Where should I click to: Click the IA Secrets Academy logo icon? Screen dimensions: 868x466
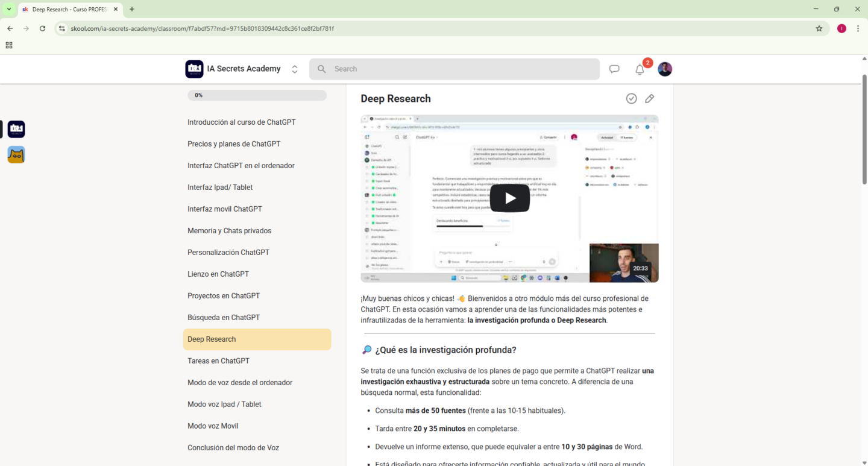(194, 69)
